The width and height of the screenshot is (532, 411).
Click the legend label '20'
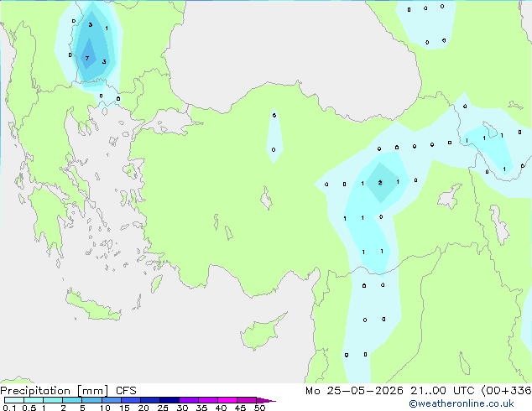[143, 408]
